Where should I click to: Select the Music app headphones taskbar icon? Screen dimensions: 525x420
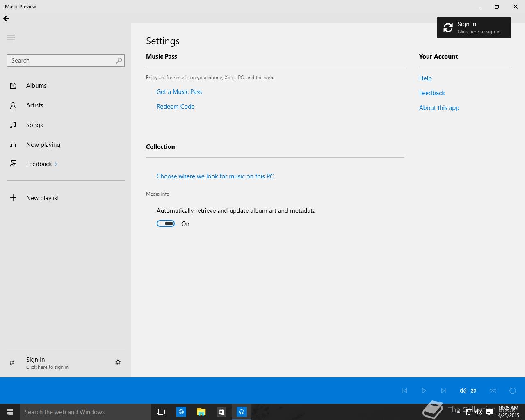(x=241, y=412)
